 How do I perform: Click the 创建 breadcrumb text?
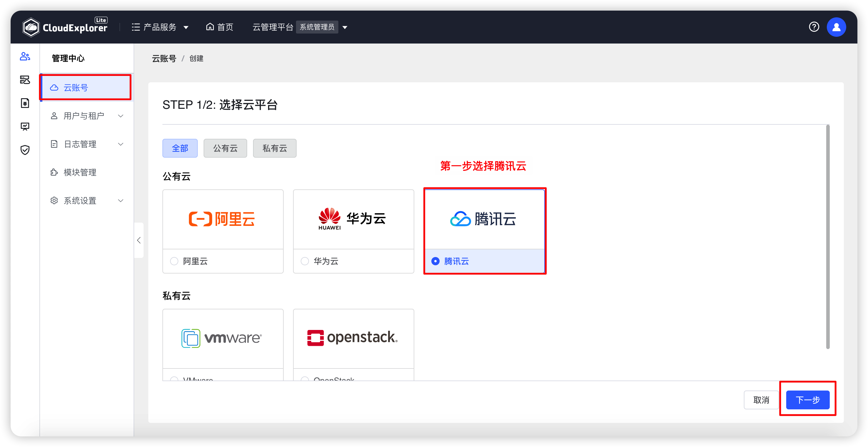pyautogui.click(x=197, y=59)
